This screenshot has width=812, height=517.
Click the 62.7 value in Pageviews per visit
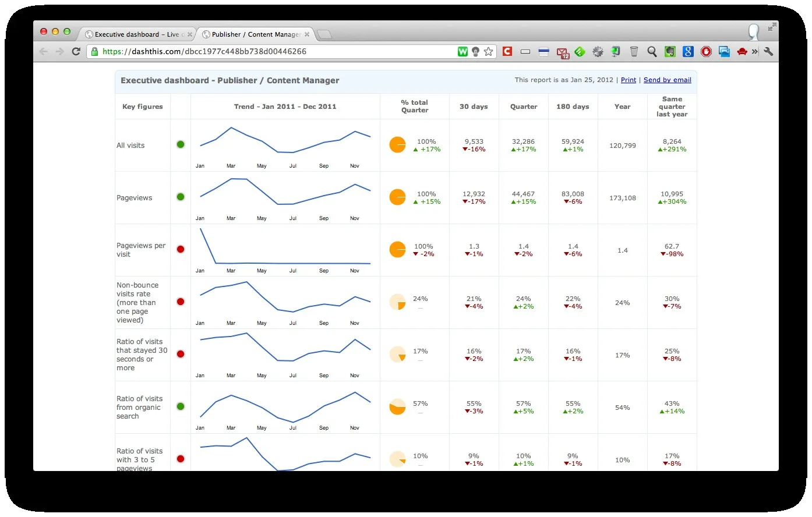[x=672, y=246]
